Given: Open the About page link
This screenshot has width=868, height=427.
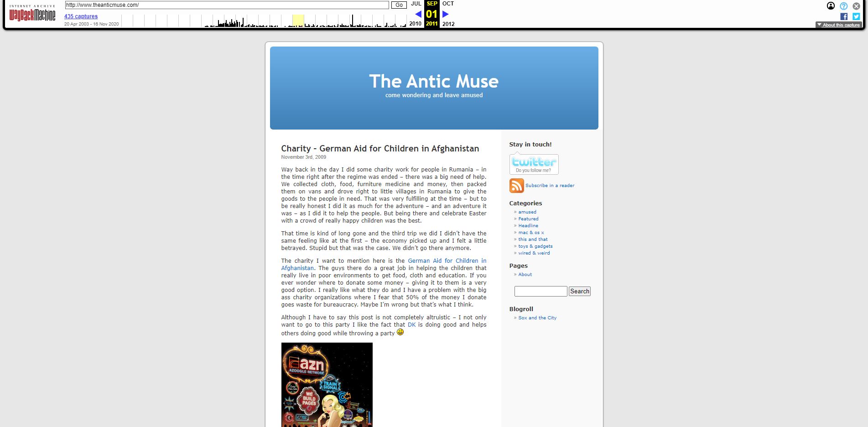Looking at the screenshot, I should (525, 275).
